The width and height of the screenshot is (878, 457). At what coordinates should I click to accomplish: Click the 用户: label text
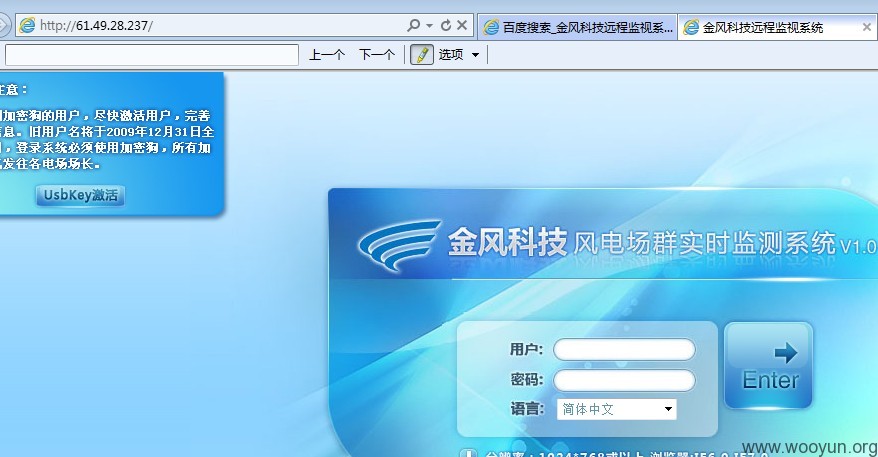(526, 349)
